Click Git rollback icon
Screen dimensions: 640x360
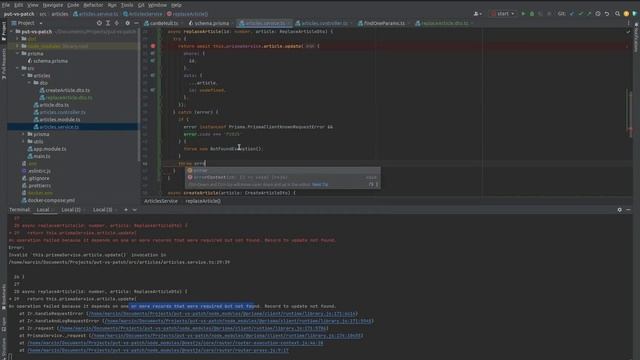click(607, 13)
